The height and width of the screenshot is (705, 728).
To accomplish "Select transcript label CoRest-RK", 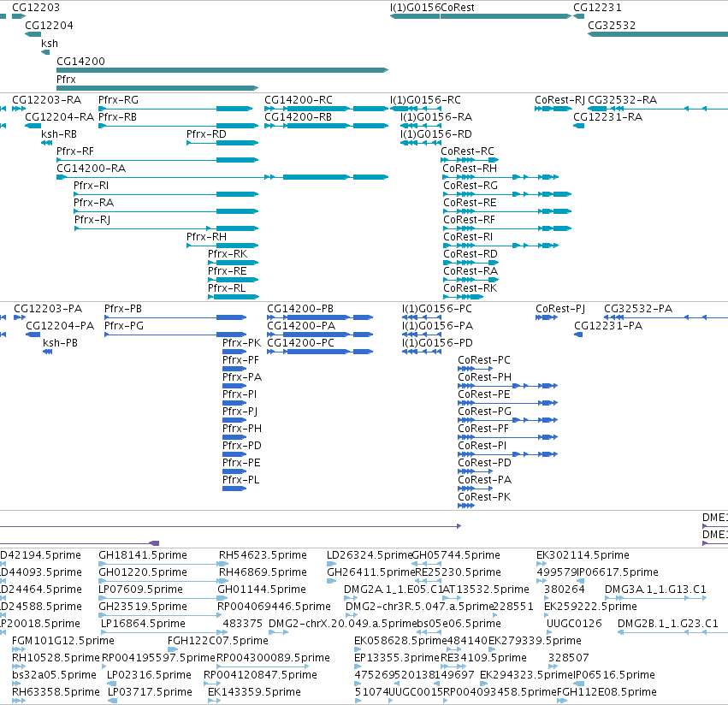I will pyautogui.click(x=471, y=288).
